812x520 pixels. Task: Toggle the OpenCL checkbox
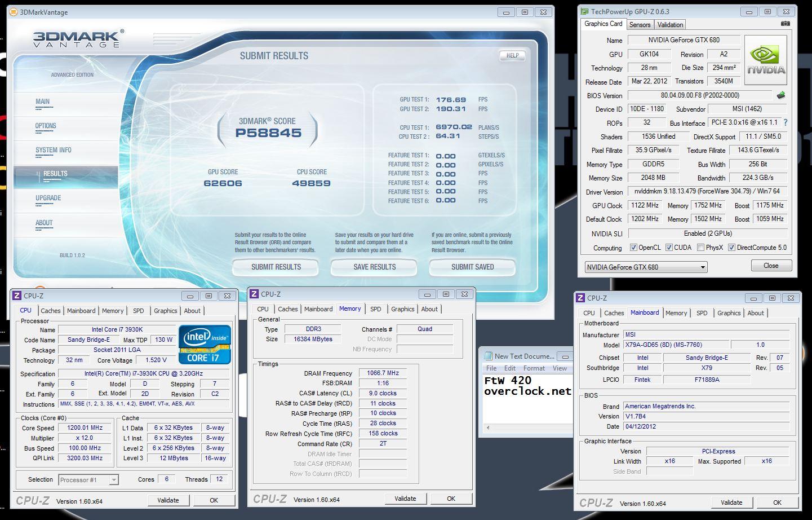click(x=633, y=248)
